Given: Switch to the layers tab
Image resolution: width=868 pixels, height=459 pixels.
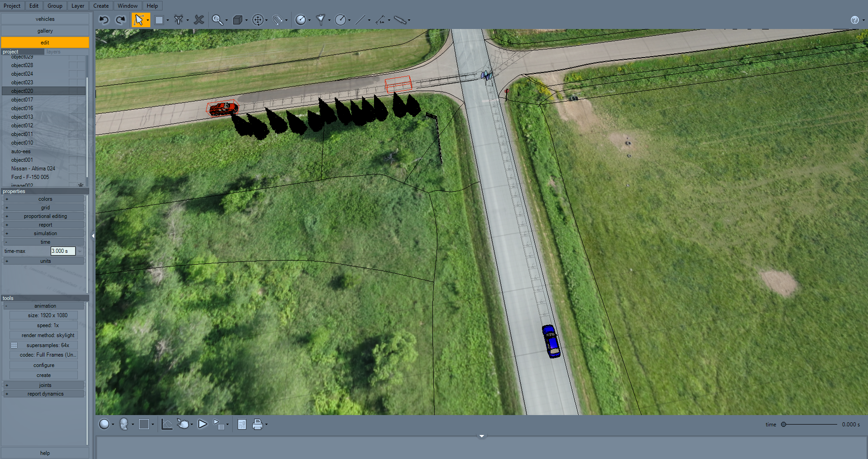Looking at the screenshot, I should 53,52.
